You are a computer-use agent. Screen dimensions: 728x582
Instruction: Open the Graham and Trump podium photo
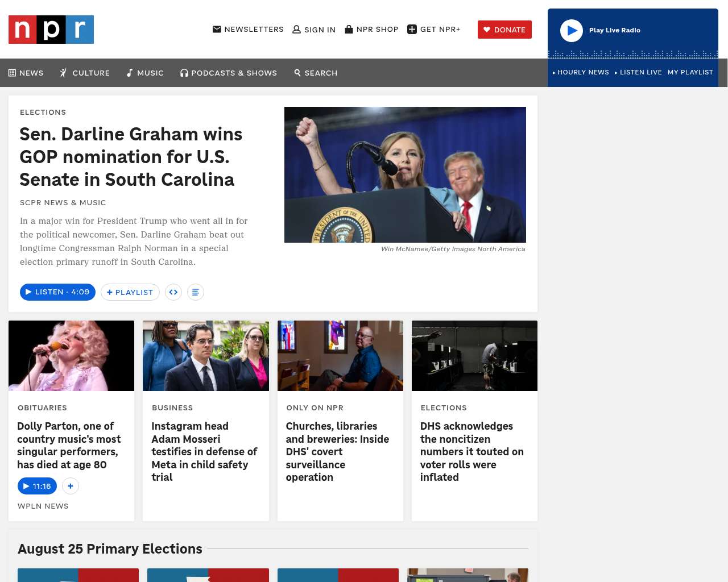tap(405, 174)
